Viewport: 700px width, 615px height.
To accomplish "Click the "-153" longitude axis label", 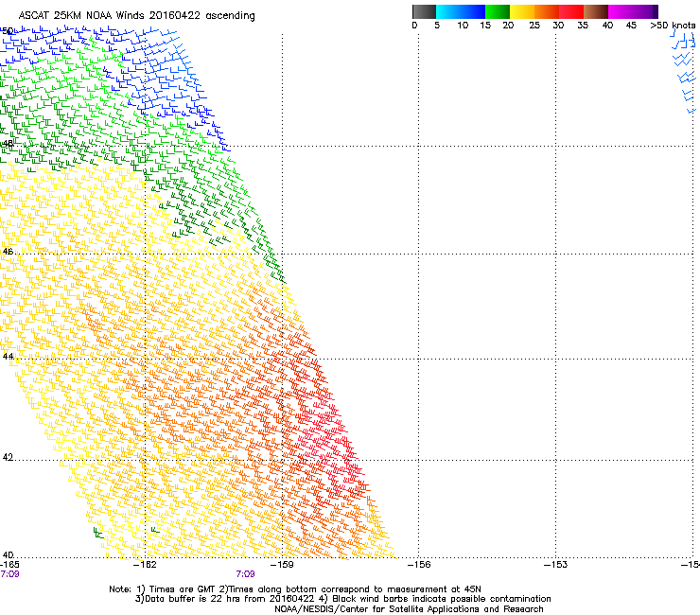I will pyautogui.click(x=556, y=564).
